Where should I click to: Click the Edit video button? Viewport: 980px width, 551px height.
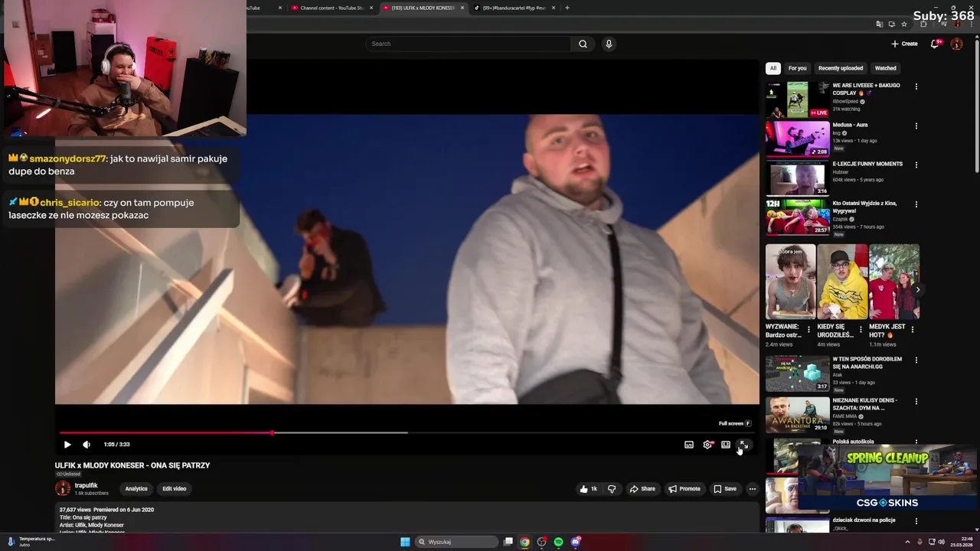tap(174, 489)
